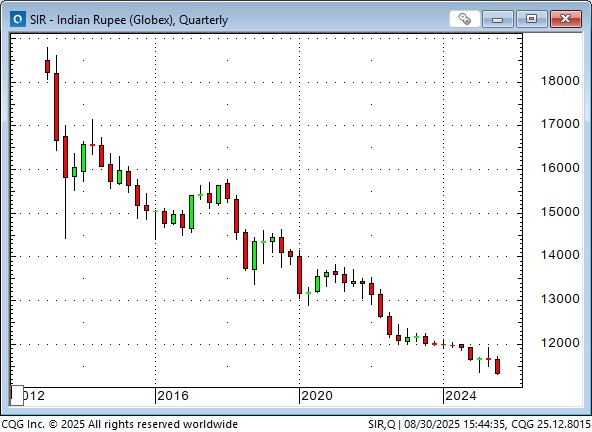592x432 pixels.
Task: Click the CQG Inc. copyright text
Action: tap(119, 424)
